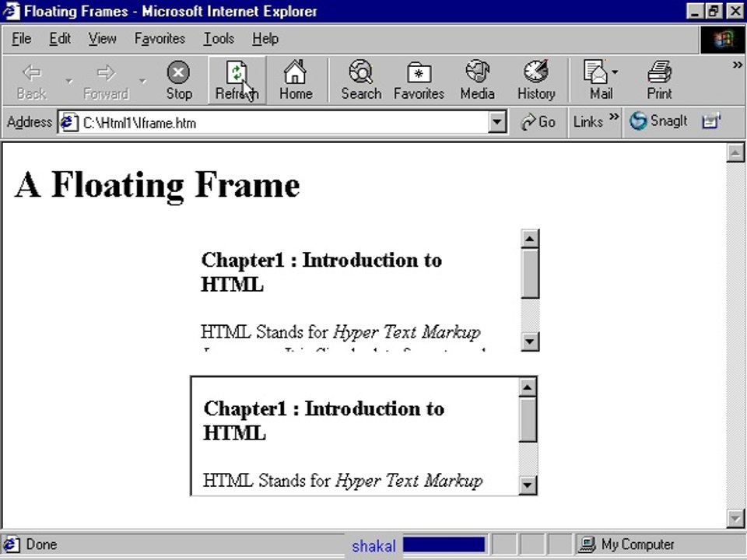This screenshot has height=560, width=747.
Task: Click the main page scroll down arrow
Action: click(735, 518)
